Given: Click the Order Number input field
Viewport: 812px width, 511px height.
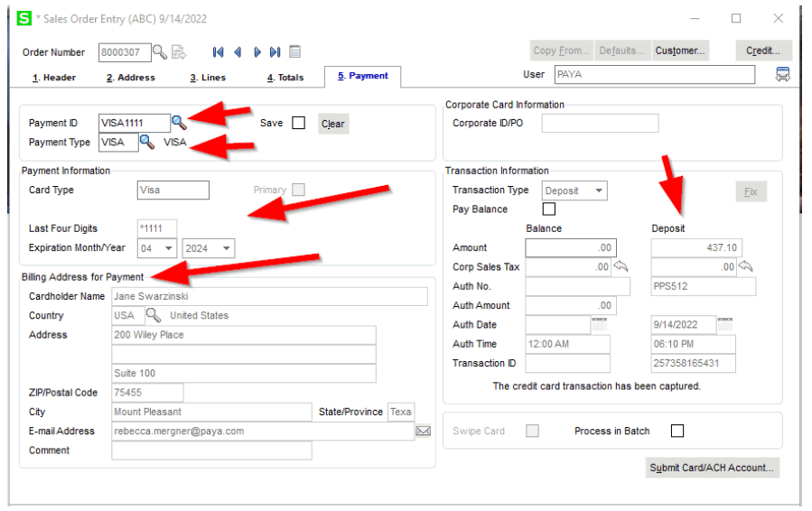Looking at the screenshot, I should coord(125,52).
